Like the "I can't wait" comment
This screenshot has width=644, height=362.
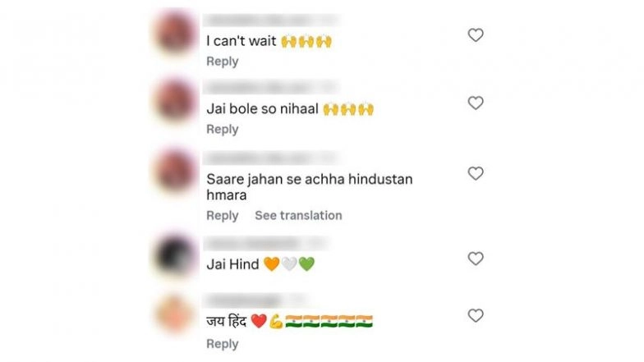476,35
